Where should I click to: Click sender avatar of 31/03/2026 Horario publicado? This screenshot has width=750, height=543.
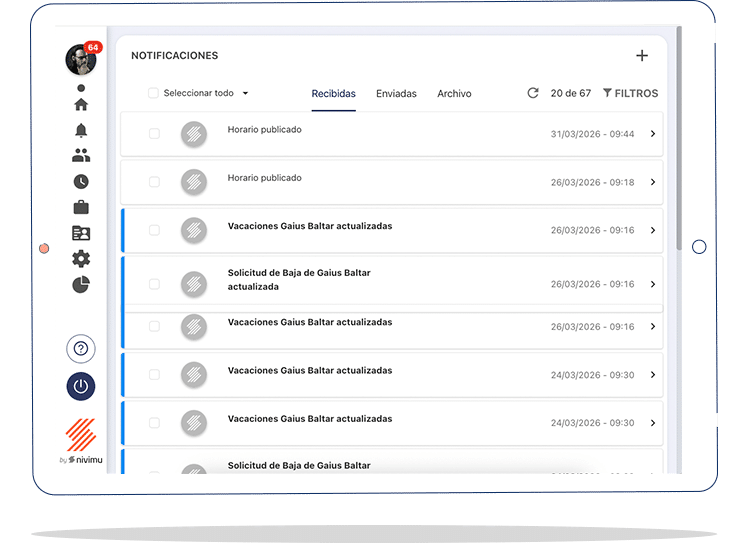pos(194,134)
